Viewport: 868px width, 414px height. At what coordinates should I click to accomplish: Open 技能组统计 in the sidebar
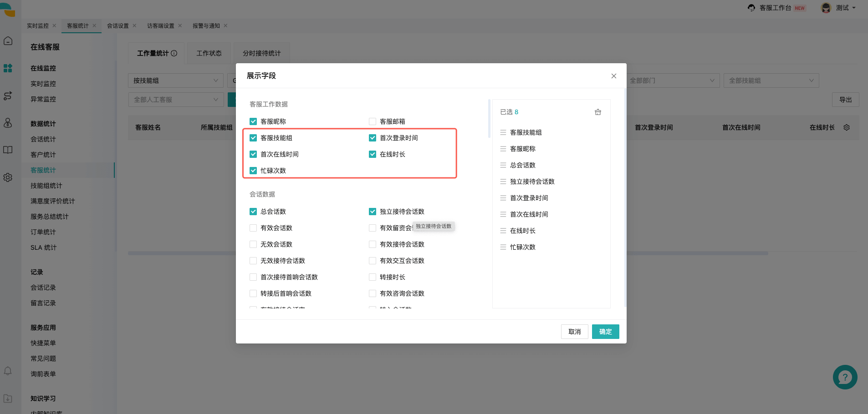click(x=46, y=186)
